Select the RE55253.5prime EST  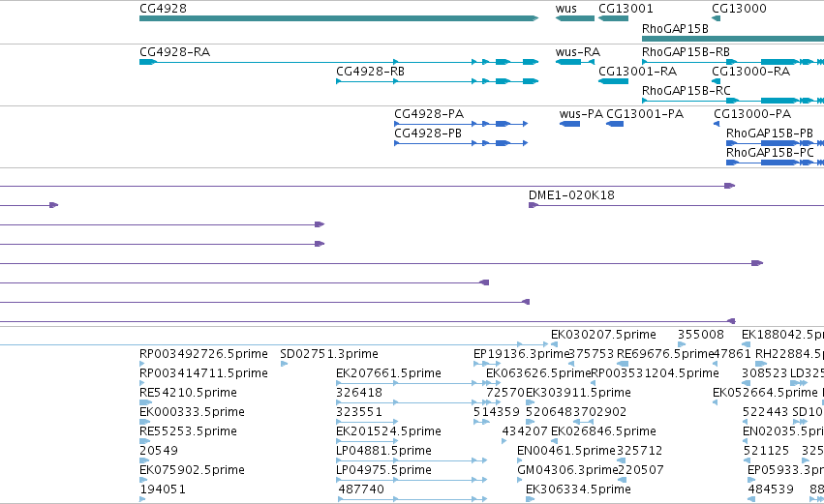click(144, 441)
